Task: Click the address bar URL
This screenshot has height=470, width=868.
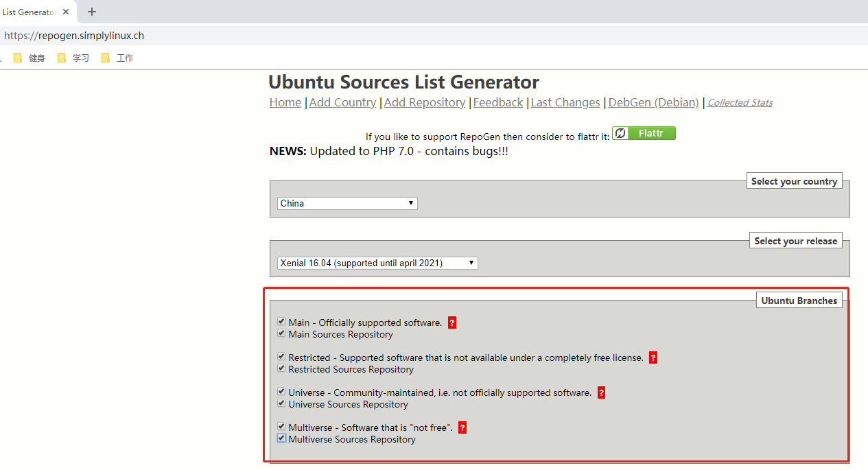Action: click(74, 36)
